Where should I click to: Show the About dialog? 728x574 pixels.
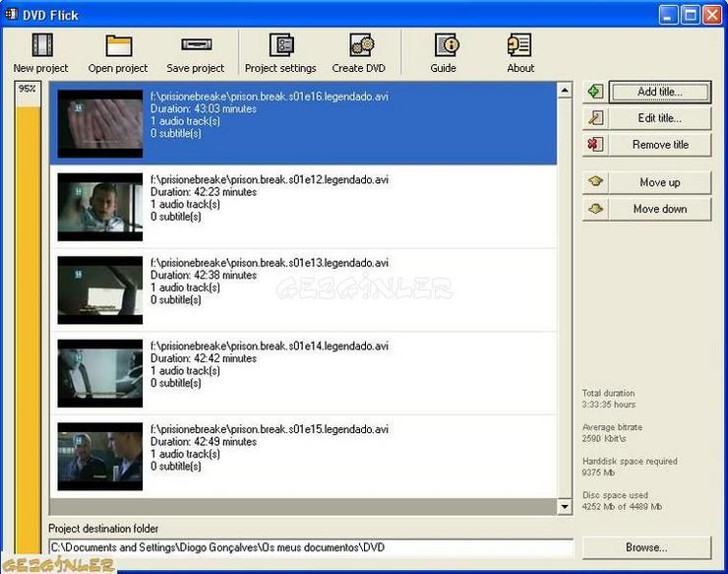point(520,53)
